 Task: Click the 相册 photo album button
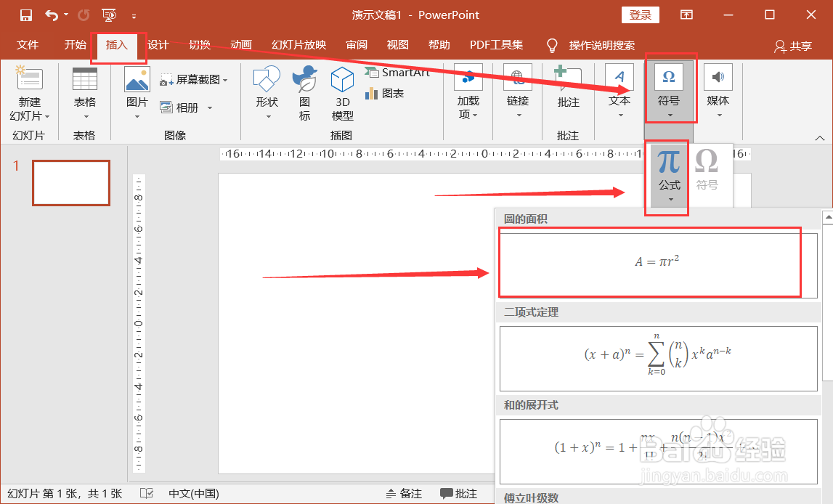click(179, 107)
